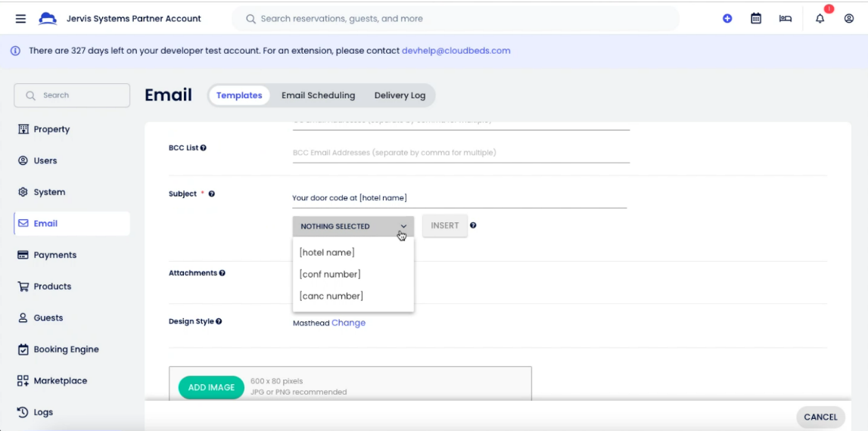Click the Marketplace grid icon in sidebar
Screen dimensions: 868x431
23,380
